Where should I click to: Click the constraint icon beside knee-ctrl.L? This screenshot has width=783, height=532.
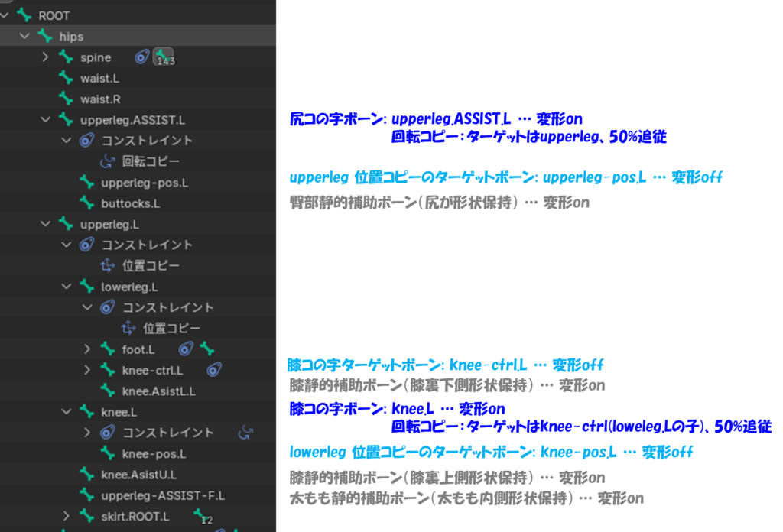click(214, 370)
